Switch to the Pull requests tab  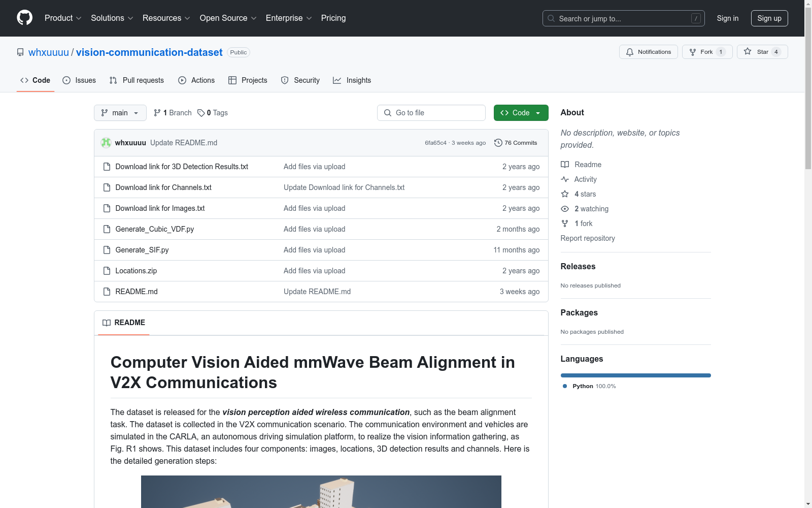tap(137, 80)
